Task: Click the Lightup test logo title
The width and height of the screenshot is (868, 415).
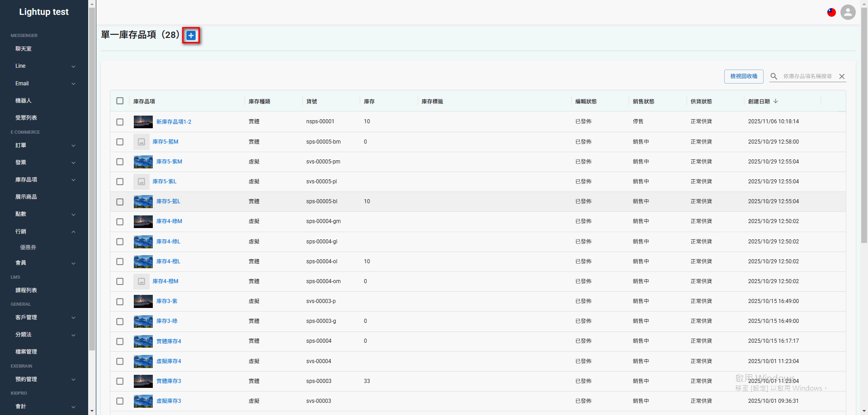Action: pos(44,12)
